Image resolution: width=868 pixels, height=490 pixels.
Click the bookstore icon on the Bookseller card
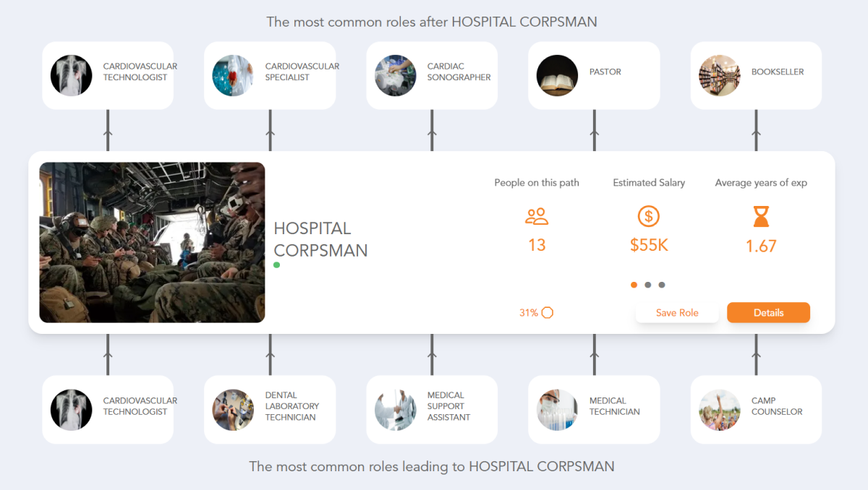[x=719, y=75]
